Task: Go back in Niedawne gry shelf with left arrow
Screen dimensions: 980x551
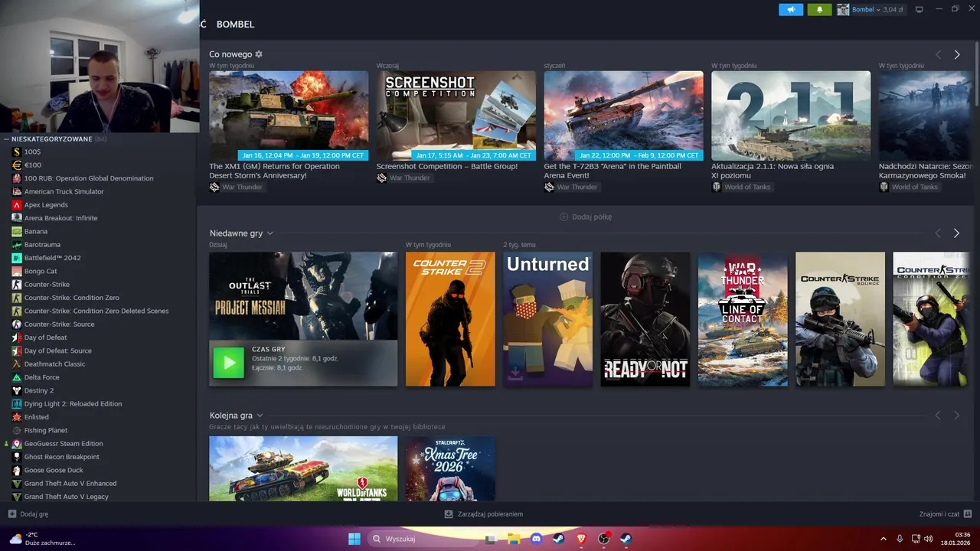Action: click(938, 233)
